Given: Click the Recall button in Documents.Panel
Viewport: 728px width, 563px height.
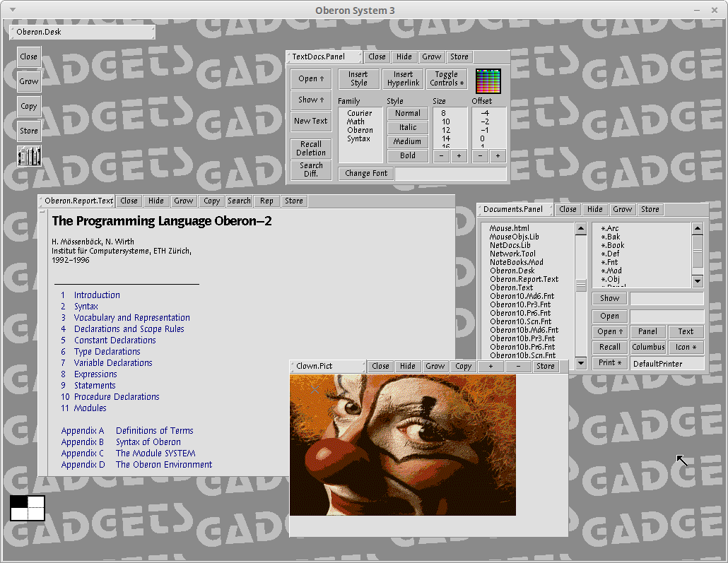Looking at the screenshot, I should (x=609, y=347).
